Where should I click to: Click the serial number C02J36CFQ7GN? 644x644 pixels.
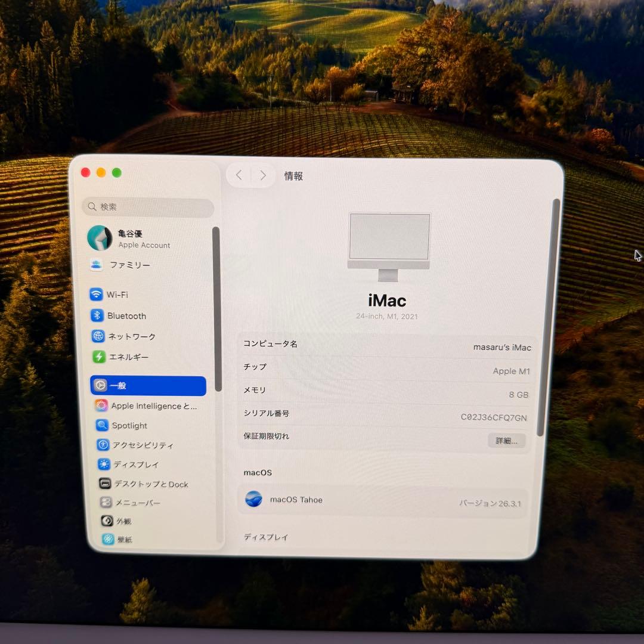(493, 417)
